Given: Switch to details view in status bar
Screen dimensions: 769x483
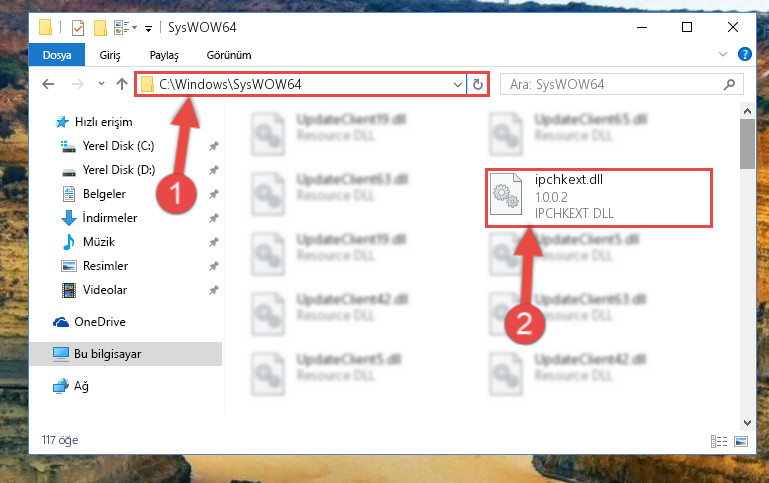Looking at the screenshot, I should [718, 441].
